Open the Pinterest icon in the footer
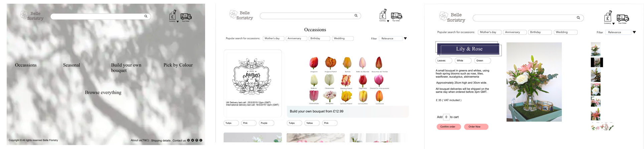 188,140
